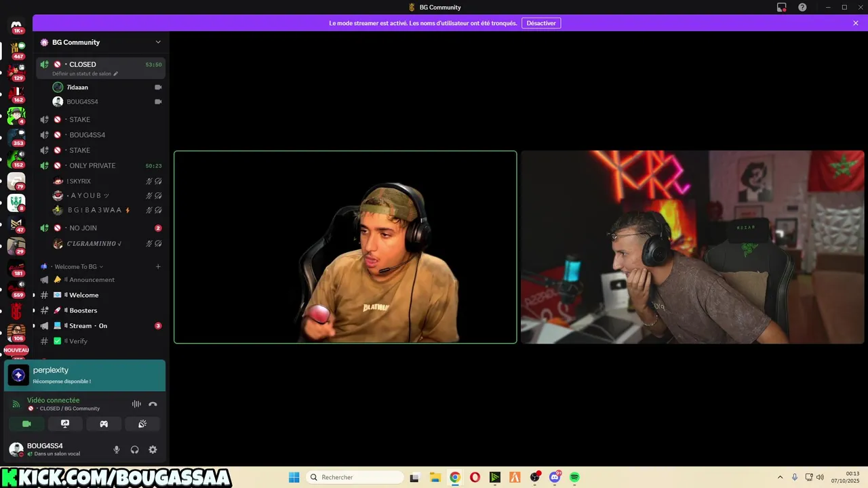Viewport: 868px width, 488px height.
Task: Open server with 162 badge in sidebar
Action: pos(16,93)
